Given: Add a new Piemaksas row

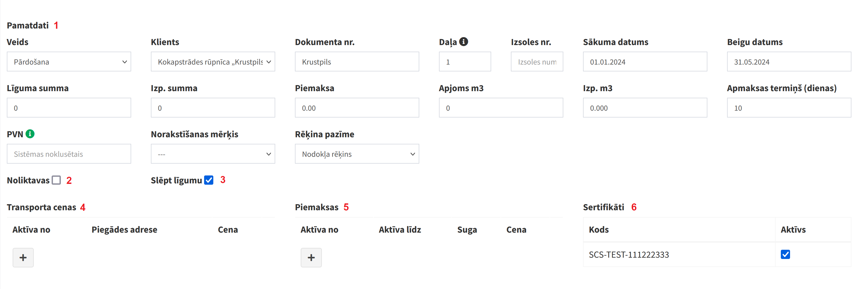Looking at the screenshot, I should pos(311,258).
